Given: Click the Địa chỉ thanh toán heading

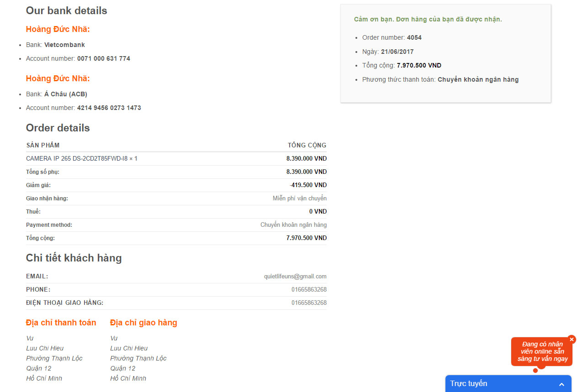Looking at the screenshot, I should pyautogui.click(x=61, y=323).
